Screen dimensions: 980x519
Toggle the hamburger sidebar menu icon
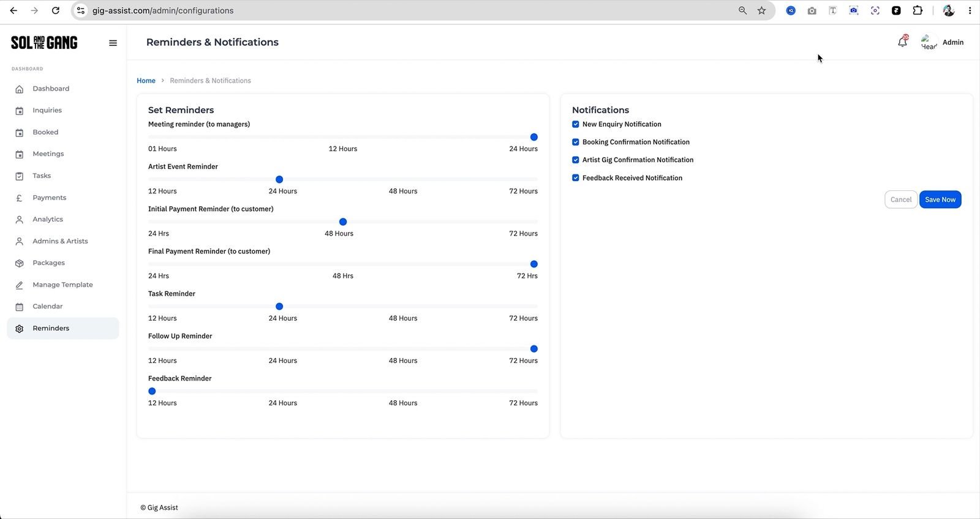(113, 43)
